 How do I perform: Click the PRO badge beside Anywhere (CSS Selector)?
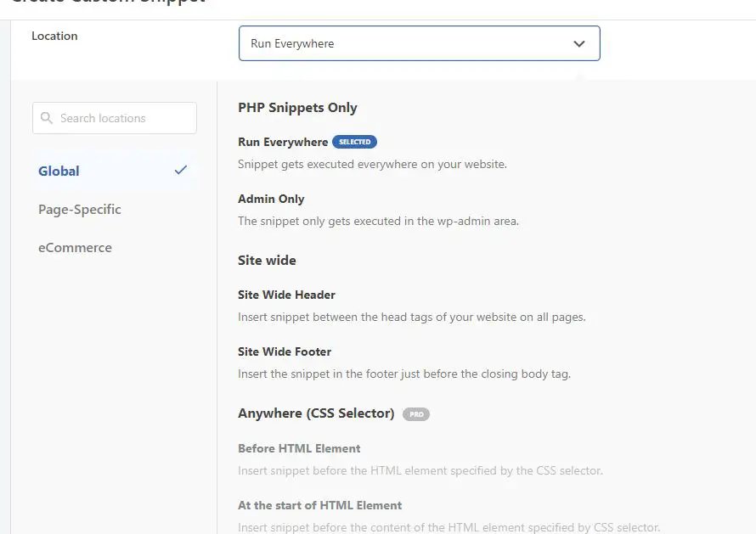click(415, 414)
